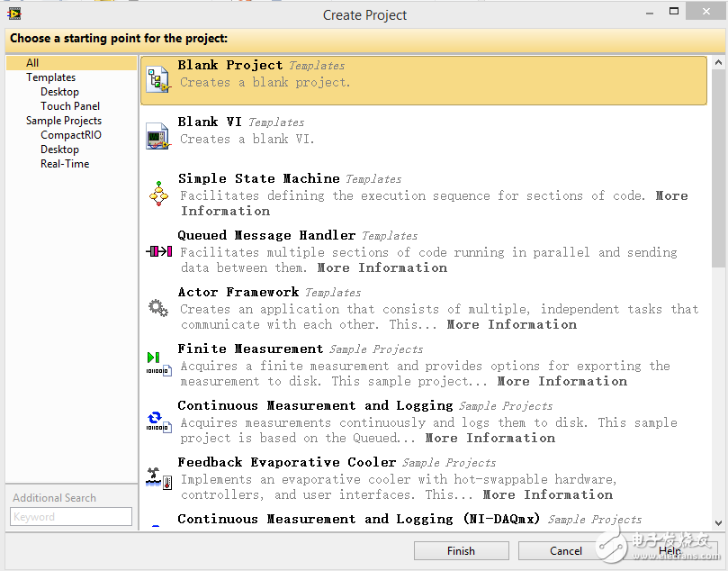This screenshot has height=571, width=728.
Task: Click the Blank Project template icon
Action: click(x=158, y=80)
